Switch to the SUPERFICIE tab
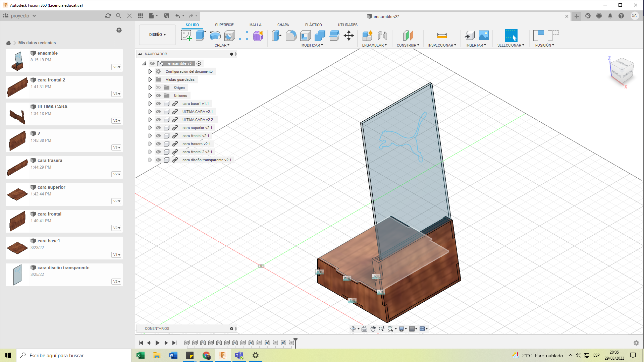The image size is (644, 362). 224,25
